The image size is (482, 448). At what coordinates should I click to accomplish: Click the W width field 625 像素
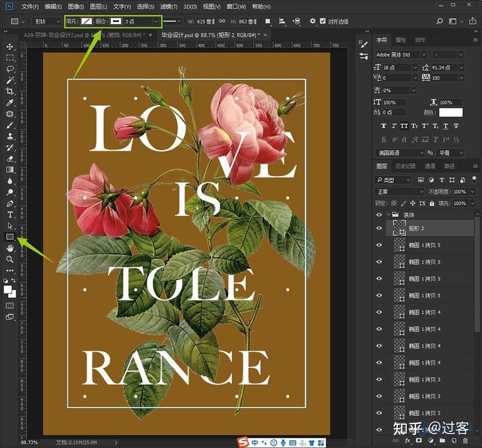[206, 21]
